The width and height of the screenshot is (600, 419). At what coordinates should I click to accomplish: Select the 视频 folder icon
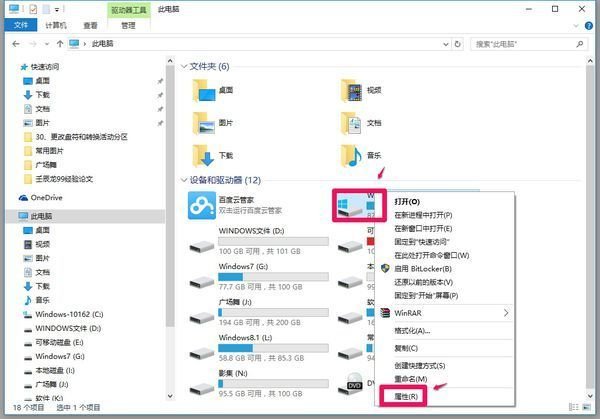click(352, 91)
